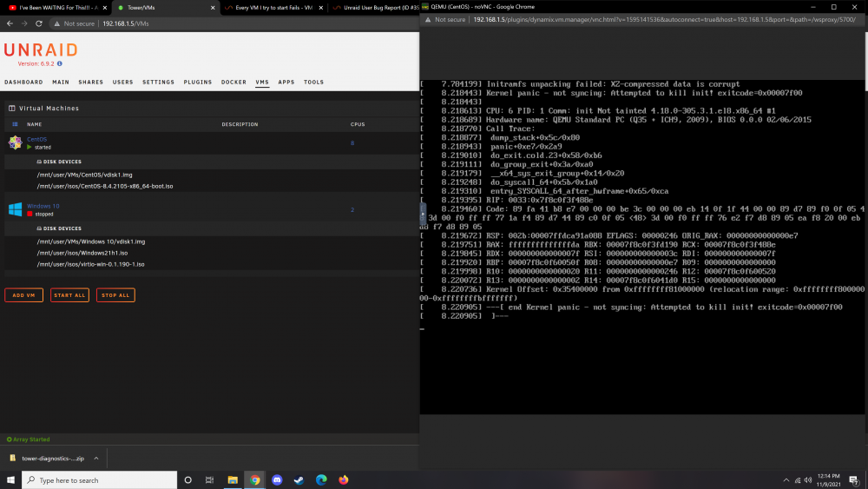The width and height of the screenshot is (868, 489).
Task: Click the Windows 10 VM icon
Action: point(15,209)
